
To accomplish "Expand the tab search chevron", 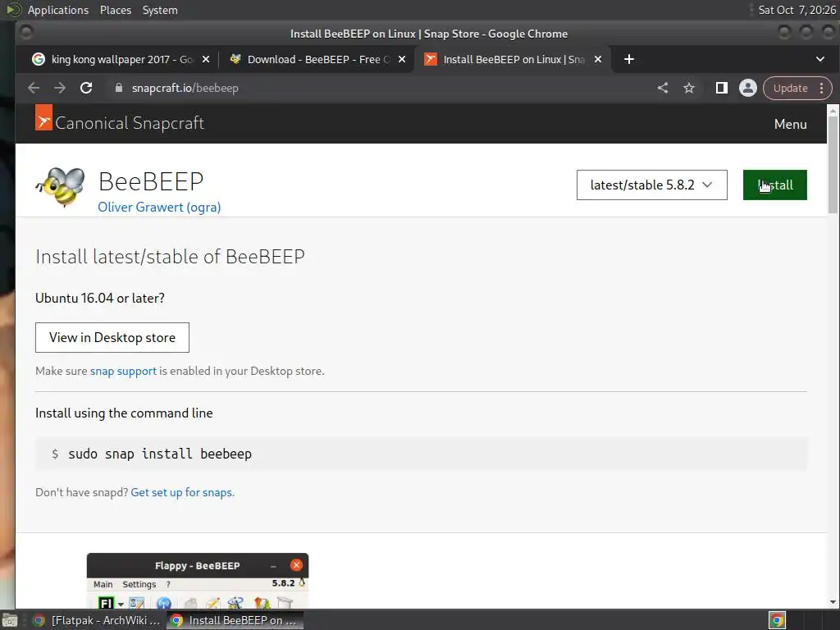I will pyautogui.click(x=820, y=59).
